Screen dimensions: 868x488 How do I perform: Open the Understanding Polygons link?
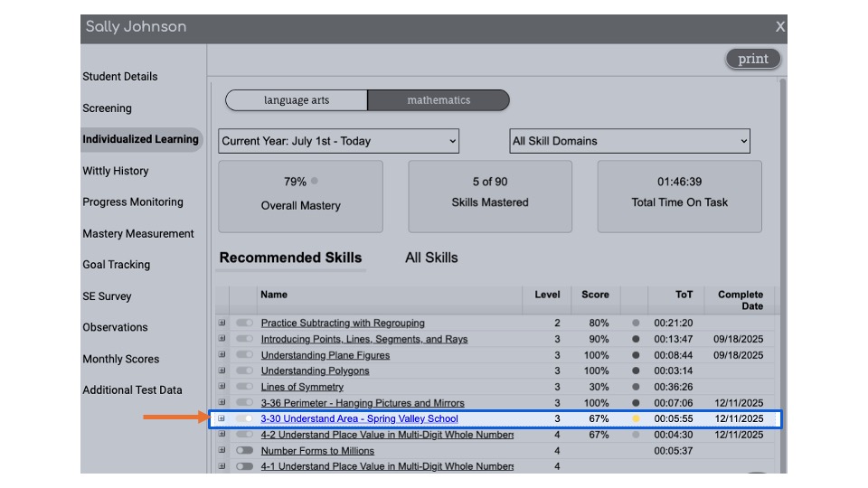tap(315, 371)
